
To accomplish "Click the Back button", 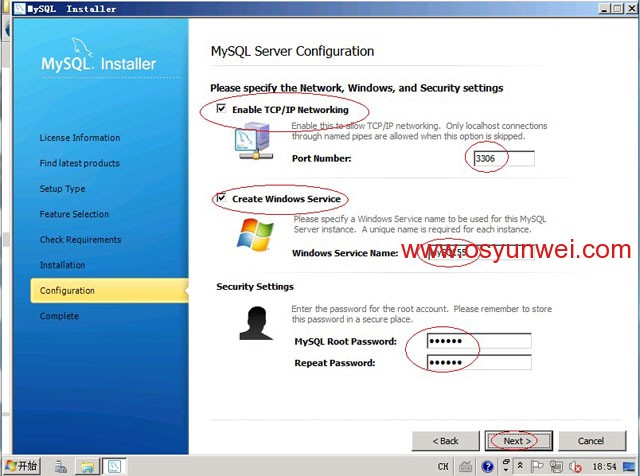I will tap(445, 441).
